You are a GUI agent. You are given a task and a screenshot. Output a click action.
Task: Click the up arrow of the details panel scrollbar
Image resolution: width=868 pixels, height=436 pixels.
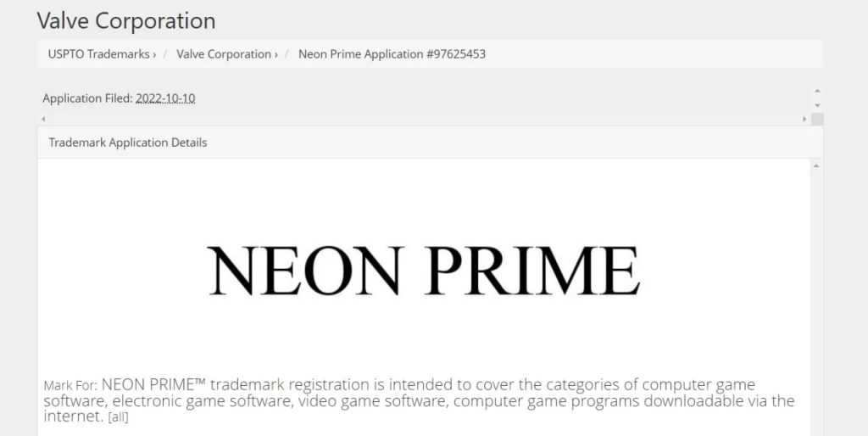(816, 165)
